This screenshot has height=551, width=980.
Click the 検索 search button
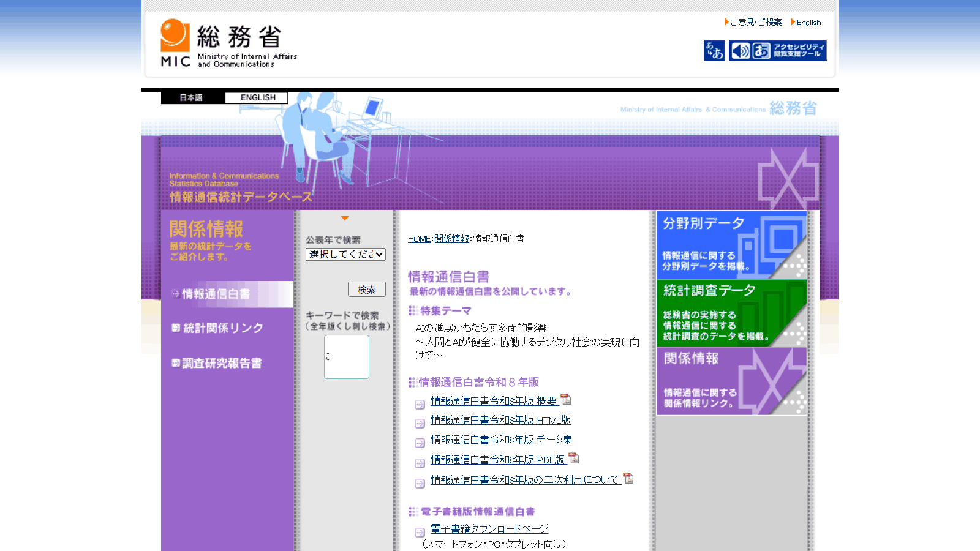[367, 290]
